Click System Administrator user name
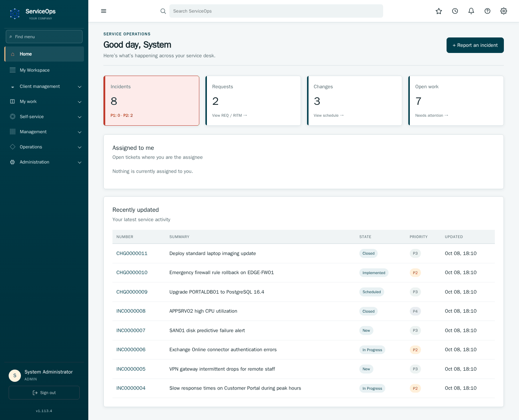This screenshot has width=519, height=420. click(49, 372)
